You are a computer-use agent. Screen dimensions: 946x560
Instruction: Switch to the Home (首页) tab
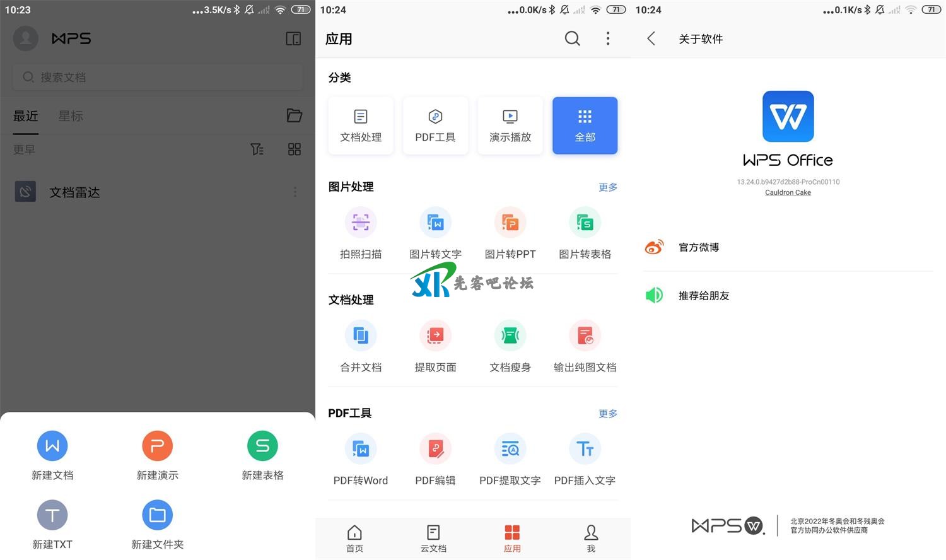click(x=354, y=539)
